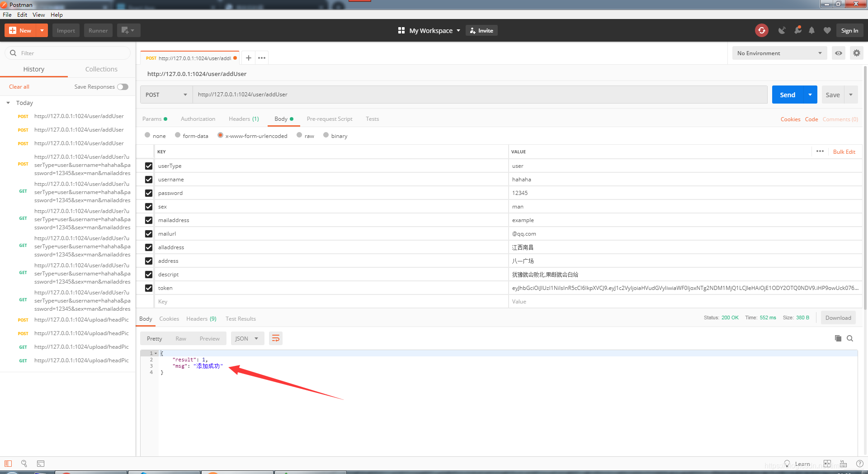Open new window icon button in toolbar
Screen dimensions: 868x474
(x=128, y=30)
